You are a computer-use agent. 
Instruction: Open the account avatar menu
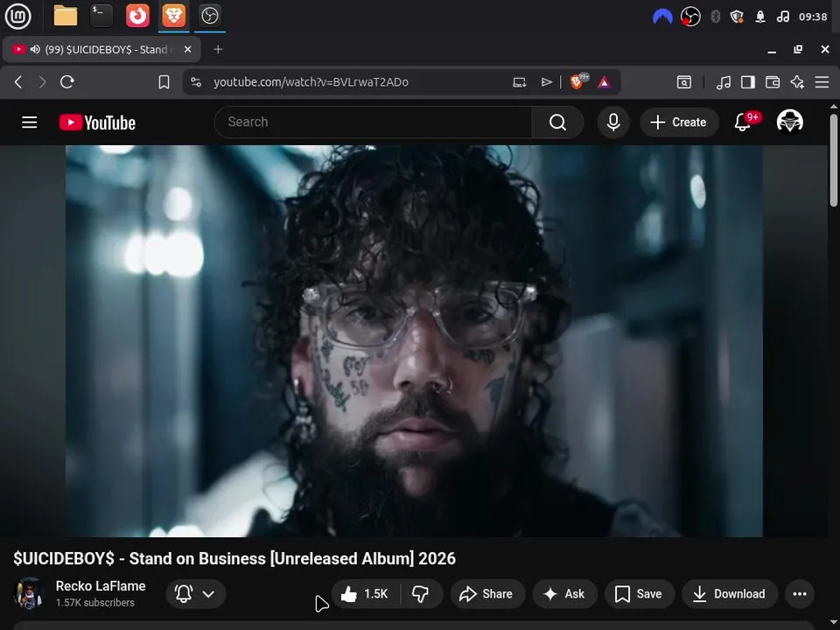coord(789,122)
